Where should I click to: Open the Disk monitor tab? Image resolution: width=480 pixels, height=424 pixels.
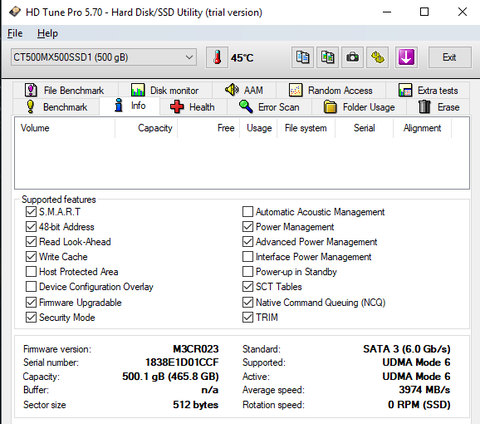(165, 90)
